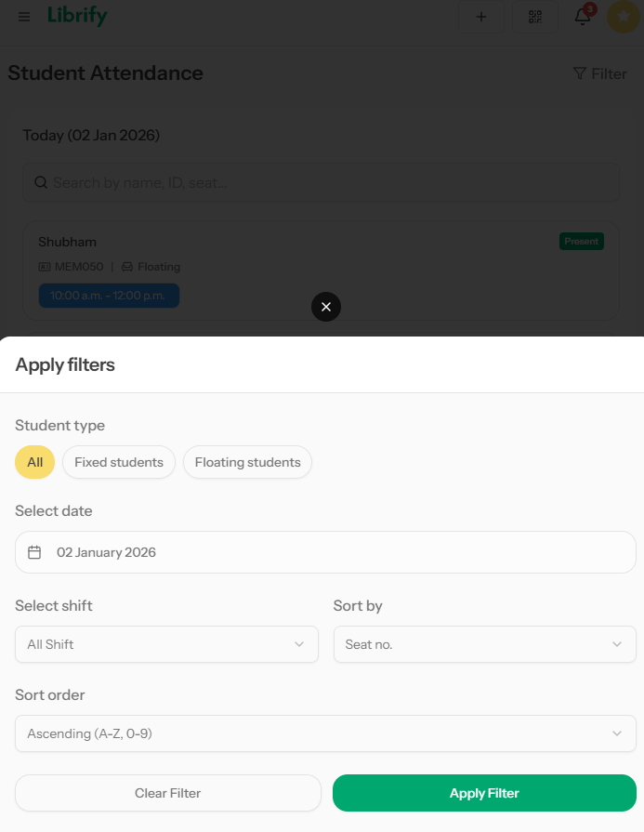Viewport: 644px width, 832px height.
Task: Open the Sort by Seat no. dropdown
Action: tap(484, 643)
